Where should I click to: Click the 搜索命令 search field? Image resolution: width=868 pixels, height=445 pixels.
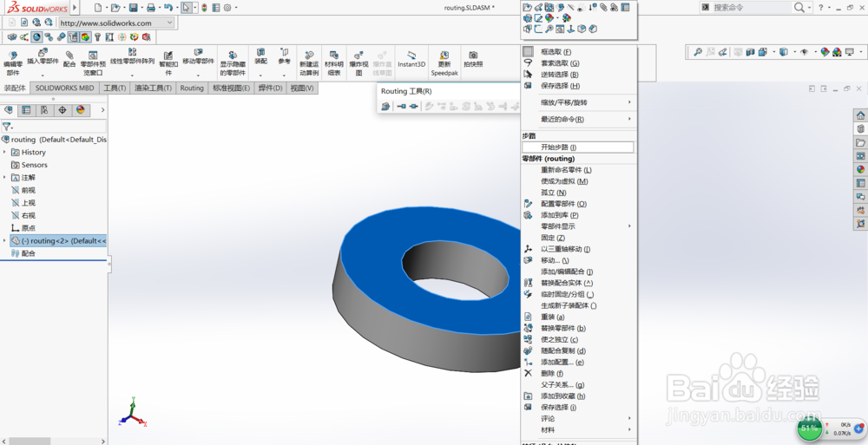pyautogui.click(x=752, y=7)
